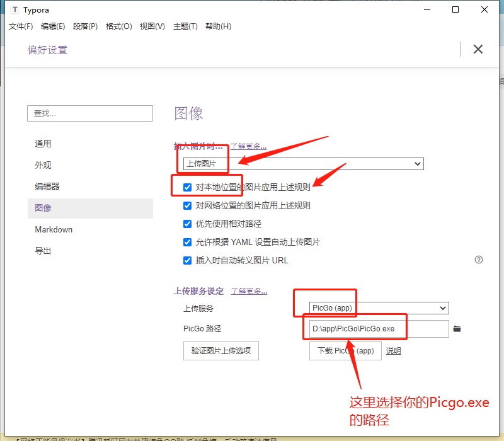The width and height of the screenshot is (504, 441).
Task: Click the 下载 PicGo (app) button
Action: click(345, 351)
